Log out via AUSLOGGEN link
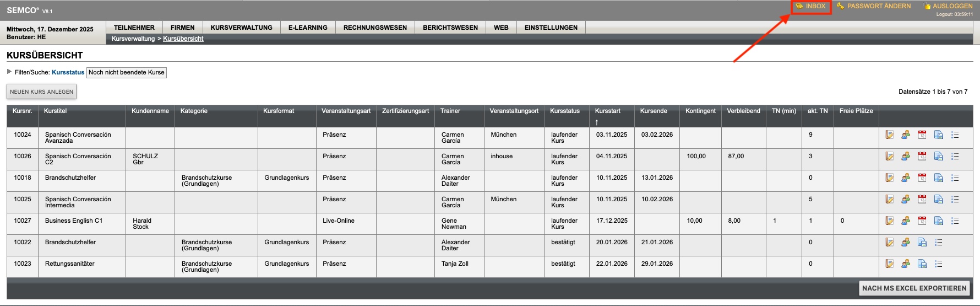The width and height of the screenshot is (980, 306). [949, 6]
